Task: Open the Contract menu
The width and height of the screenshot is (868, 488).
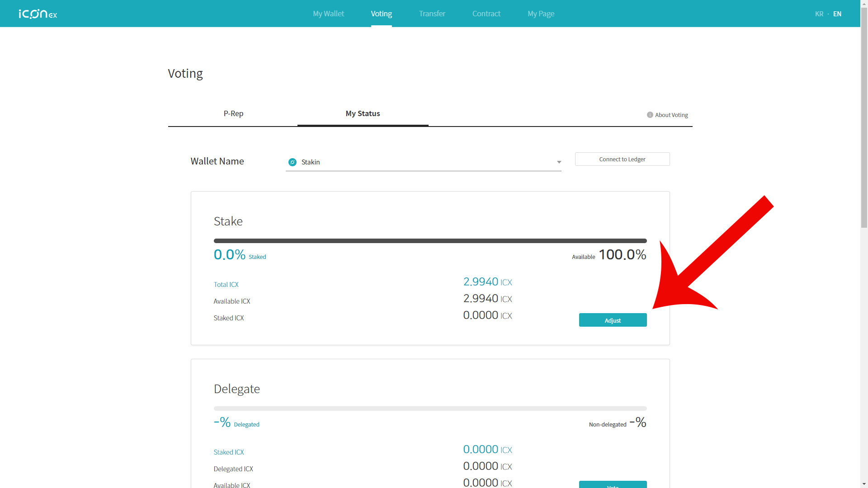Action: pos(486,14)
